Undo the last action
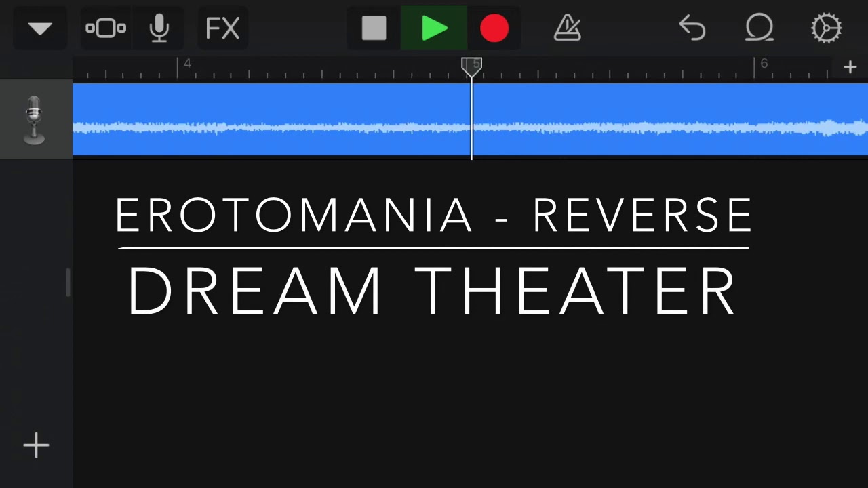This screenshot has height=488, width=868. (x=692, y=28)
